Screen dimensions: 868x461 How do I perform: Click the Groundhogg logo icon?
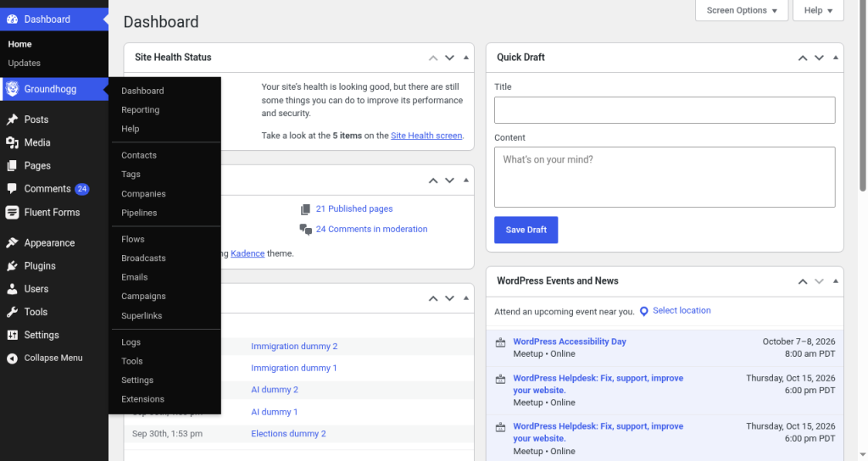coord(12,89)
